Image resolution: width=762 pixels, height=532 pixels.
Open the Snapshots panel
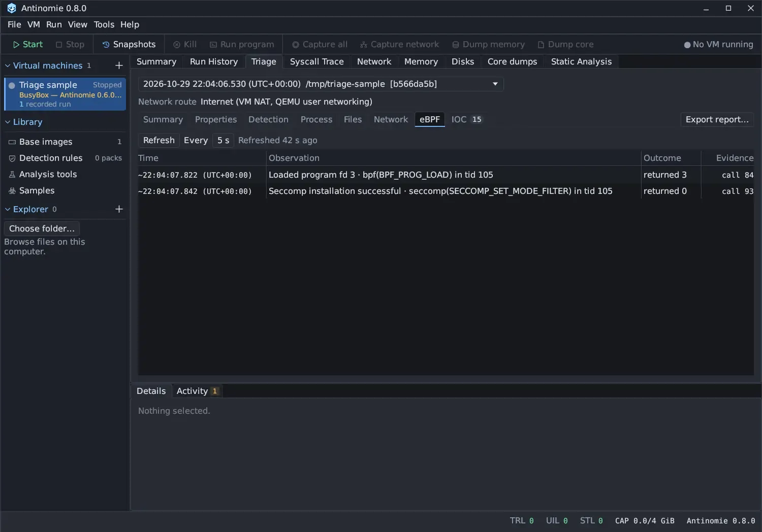[129, 45]
